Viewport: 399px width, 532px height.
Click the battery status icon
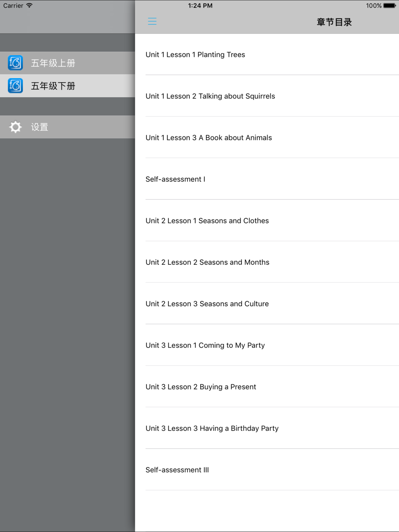(x=390, y=6)
